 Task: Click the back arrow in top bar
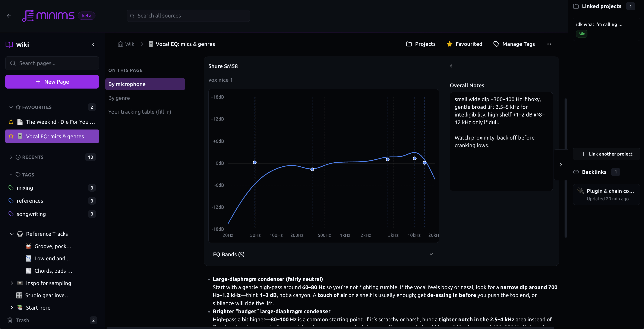point(9,16)
